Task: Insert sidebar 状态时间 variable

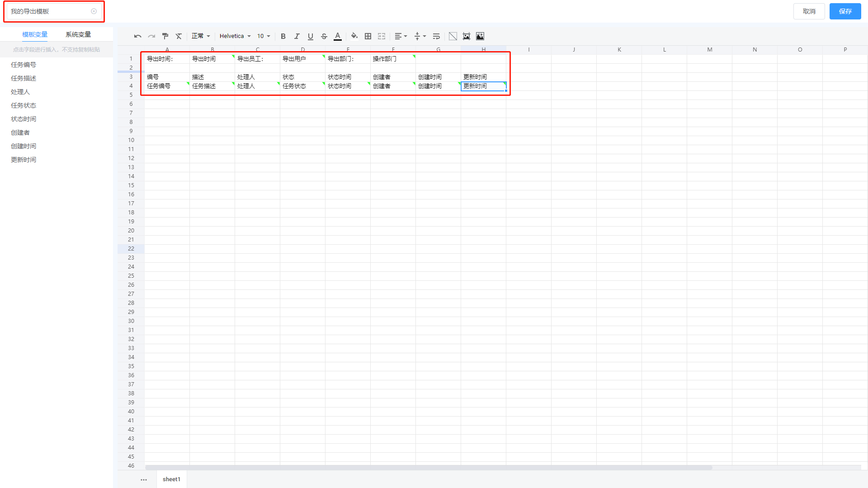Action: (x=24, y=119)
